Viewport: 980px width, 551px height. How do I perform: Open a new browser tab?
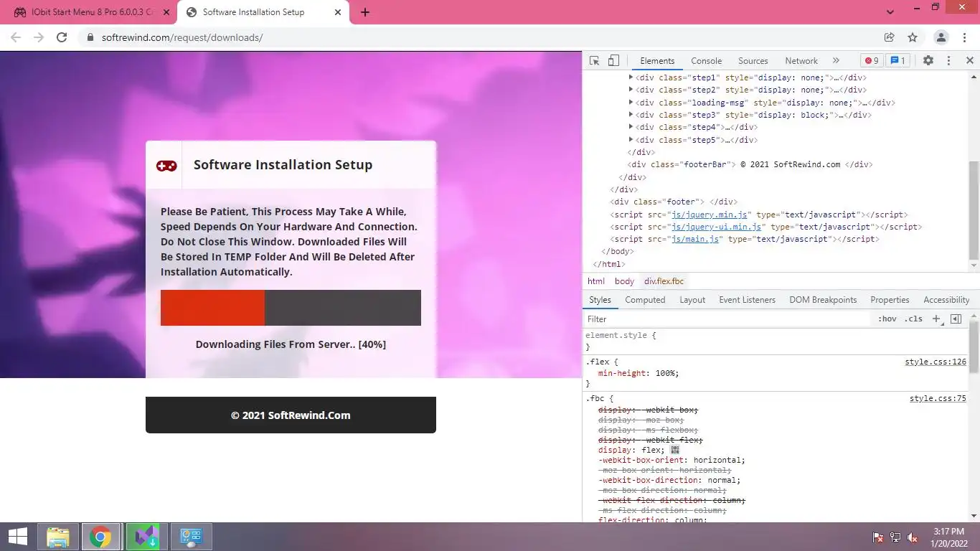point(365,12)
